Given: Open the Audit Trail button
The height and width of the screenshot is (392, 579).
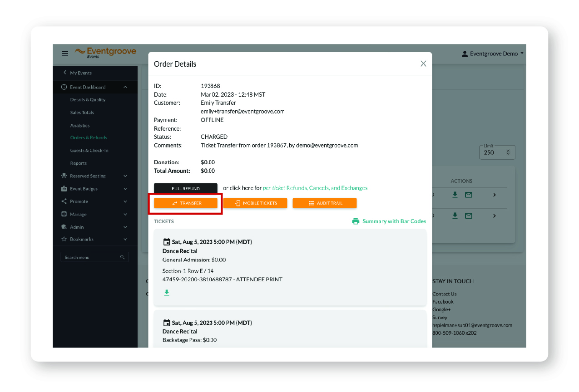Looking at the screenshot, I should 325,203.
